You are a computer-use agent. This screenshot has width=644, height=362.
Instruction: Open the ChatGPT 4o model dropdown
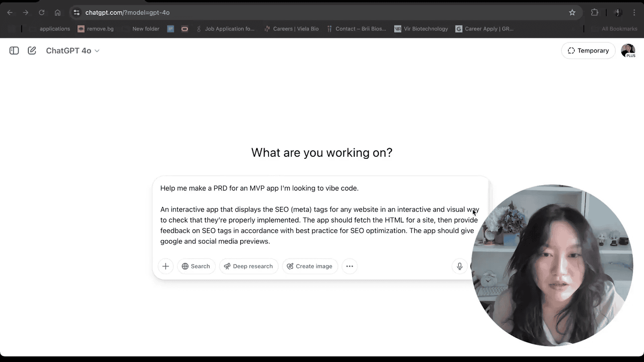pyautogui.click(x=72, y=50)
